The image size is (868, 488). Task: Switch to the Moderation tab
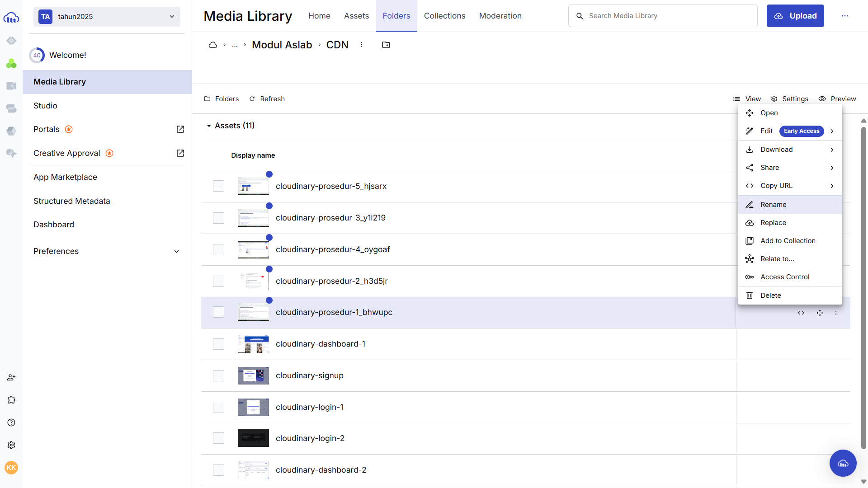(500, 16)
